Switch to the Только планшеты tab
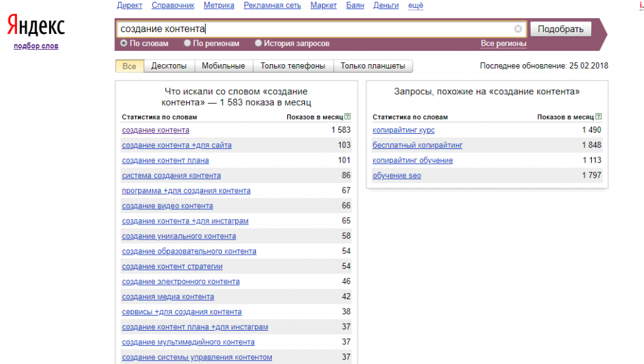Screen dimensions: 644x364 [x=373, y=66]
